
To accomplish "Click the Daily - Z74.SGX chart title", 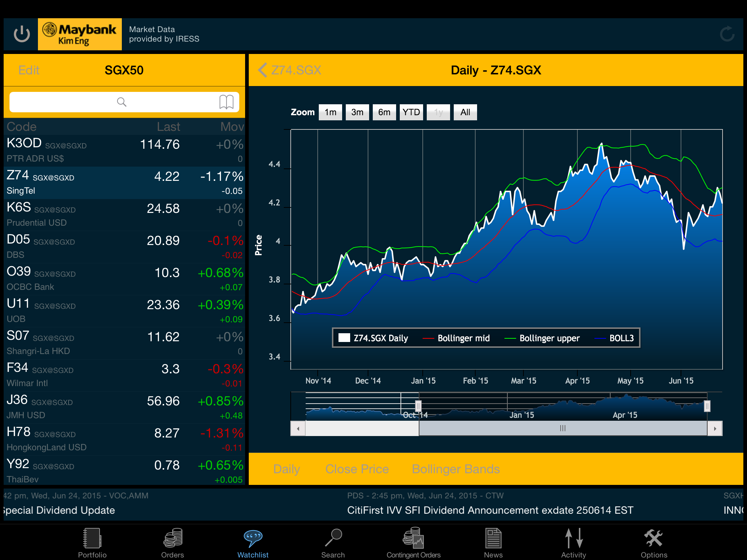I will coord(496,70).
